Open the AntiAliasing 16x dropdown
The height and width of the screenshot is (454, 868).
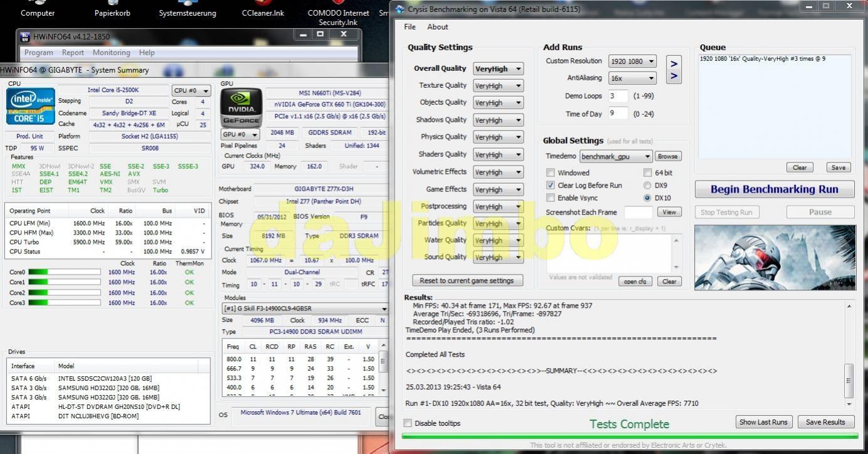point(632,78)
